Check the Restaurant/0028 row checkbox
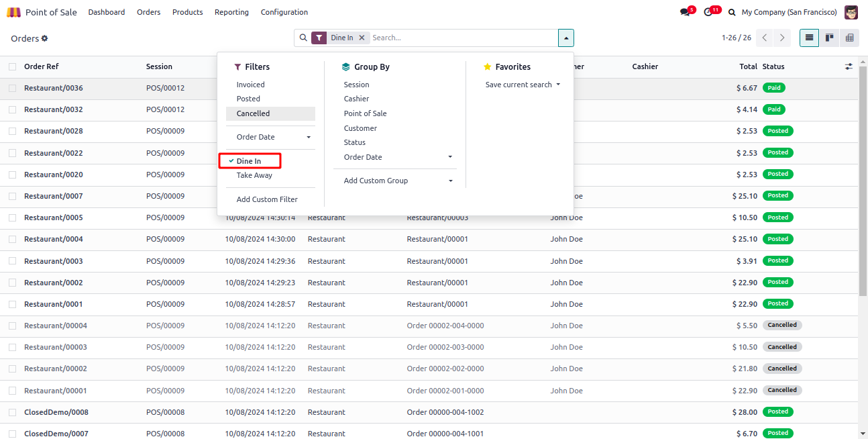 [x=12, y=131]
